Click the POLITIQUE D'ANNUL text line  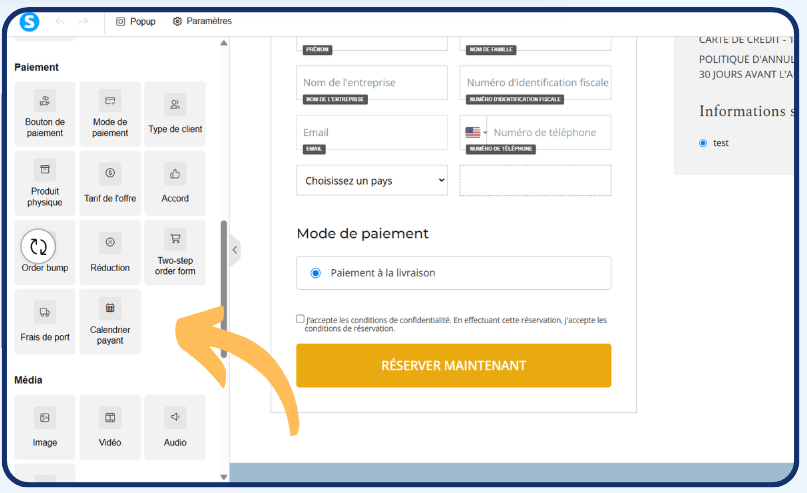pyautogui.click(x=746, y=59)
